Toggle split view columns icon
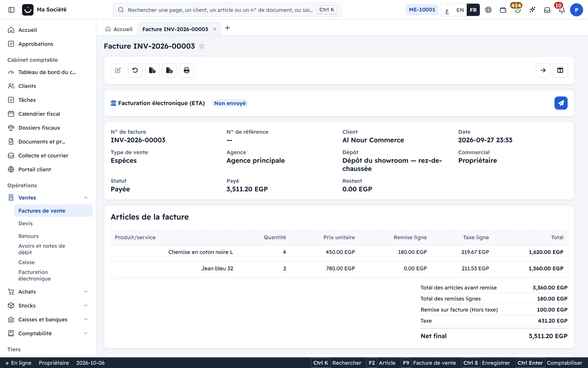This screenshot has height=368, width=588. 560,70
